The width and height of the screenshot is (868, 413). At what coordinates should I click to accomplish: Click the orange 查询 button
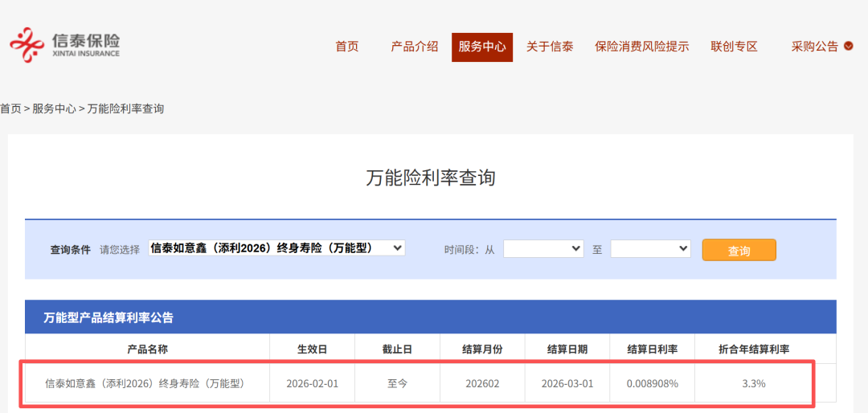[739, 250]
